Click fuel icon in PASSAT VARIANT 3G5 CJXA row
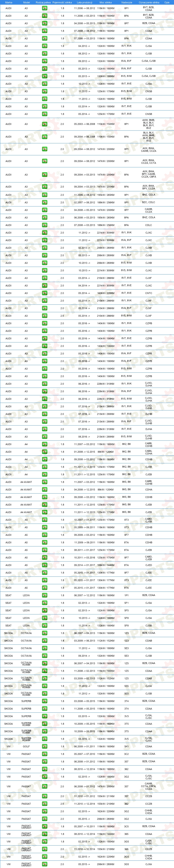Screen dimensions: 174x868 pyautogui.click(x=45, y=864)
